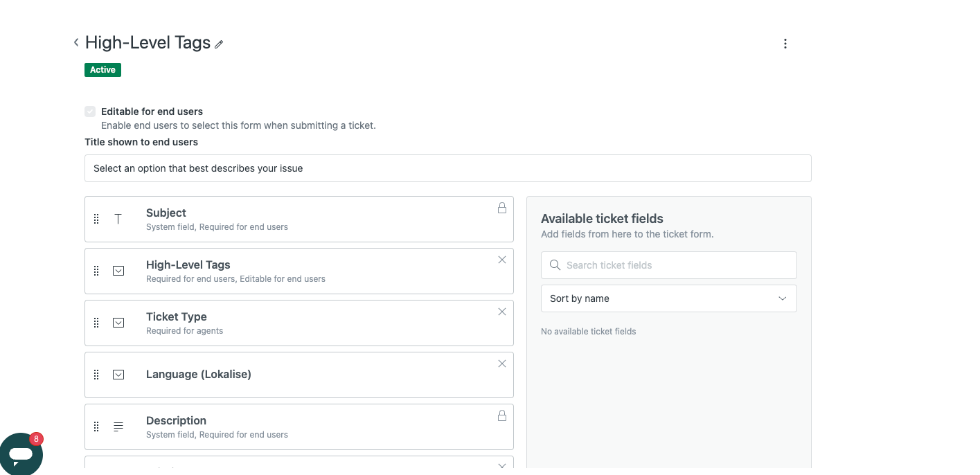This screenshot has height=475, width=980.
Task: Click the pencil icon to rename form
Action: (x=219, y=44)
